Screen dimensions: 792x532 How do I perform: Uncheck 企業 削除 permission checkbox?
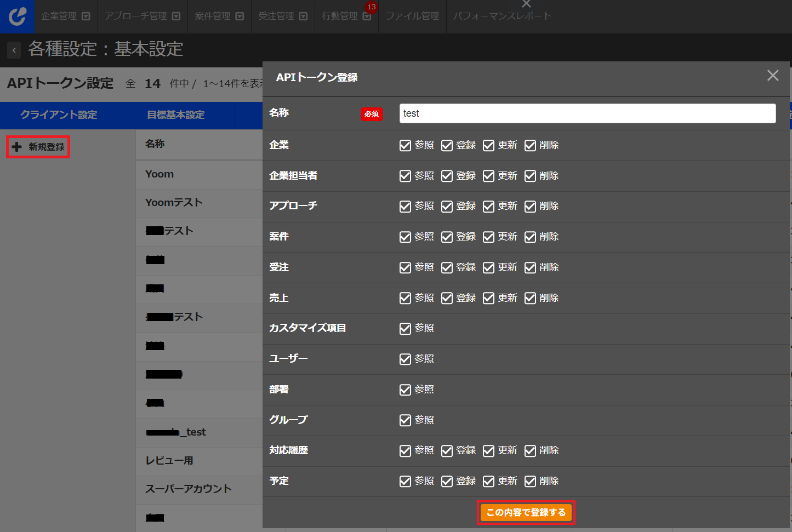pos(530,145)
